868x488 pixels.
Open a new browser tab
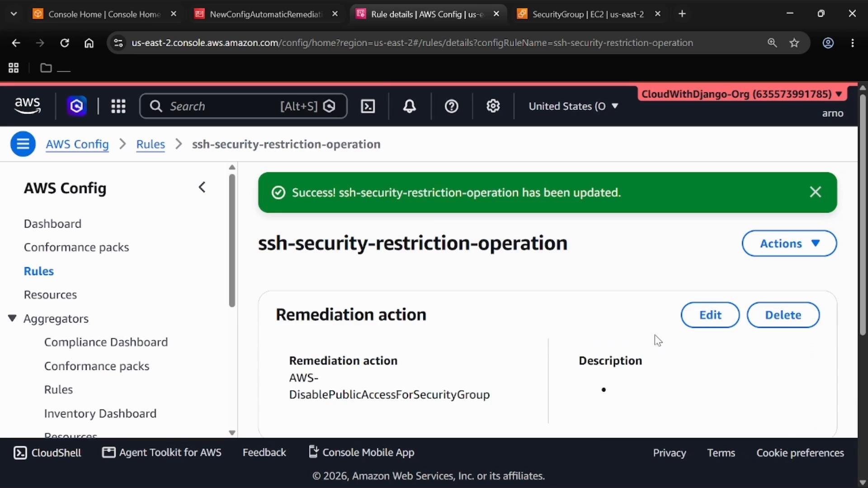point(682,14)
